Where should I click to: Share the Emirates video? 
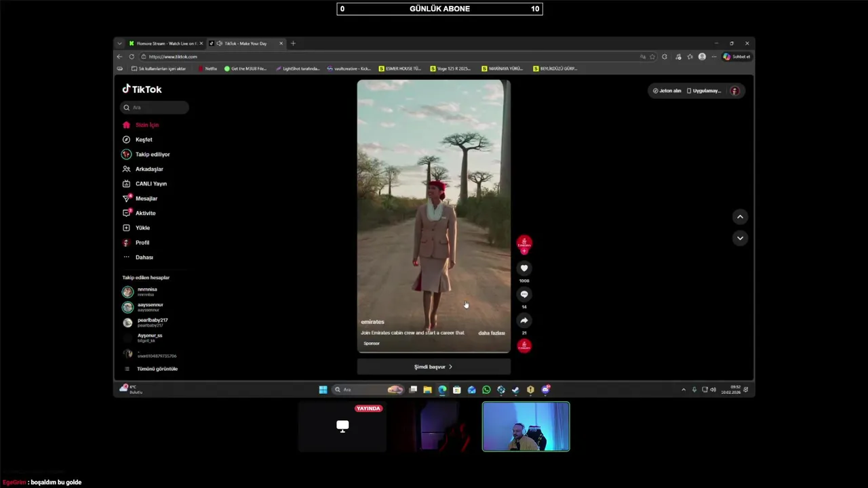point(524,321)
